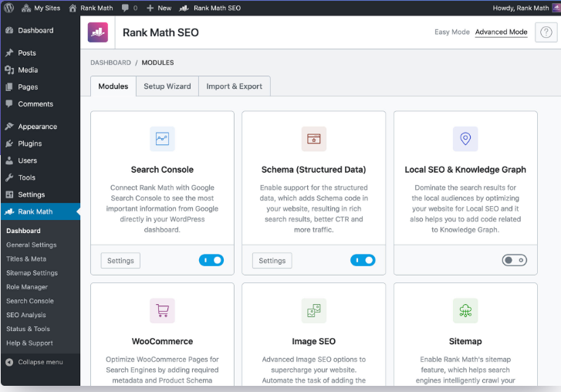Select Dashboard under Rank Math submenu

(x=23, y=231)
